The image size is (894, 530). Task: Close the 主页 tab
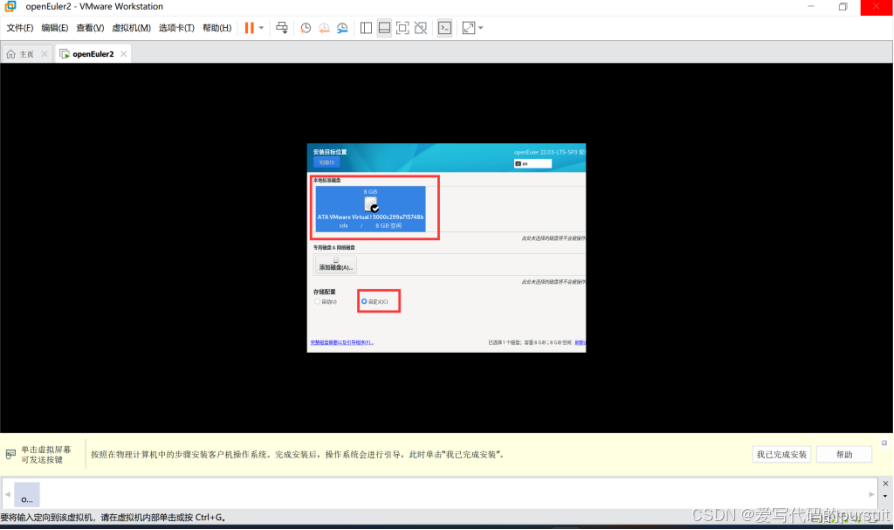pyautogui.click(x=44, y=54)
